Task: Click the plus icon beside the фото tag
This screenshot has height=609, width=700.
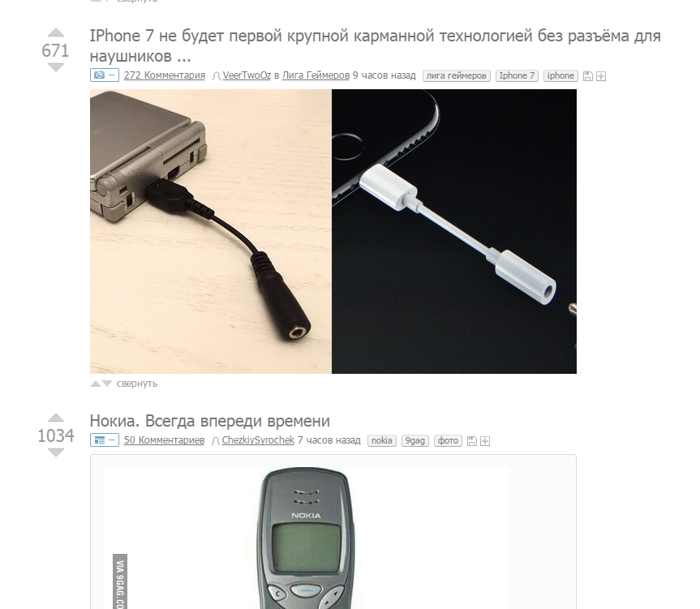Action: [485, 441]
